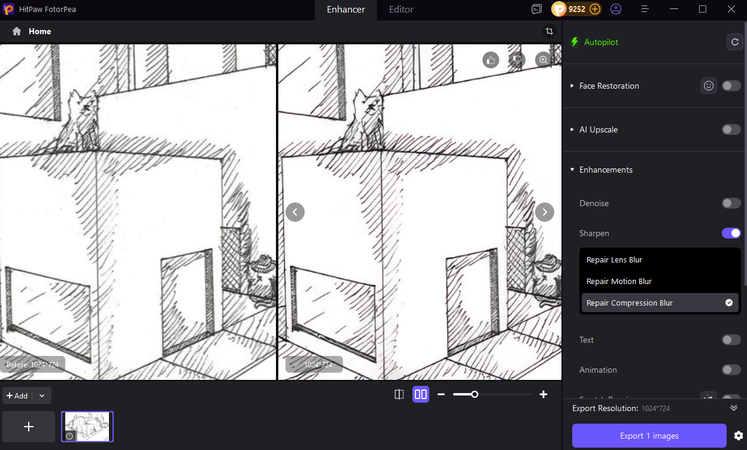Expand the AI Upscale section
The width and height of the screenshot is (747, 450).
point(572,130)
